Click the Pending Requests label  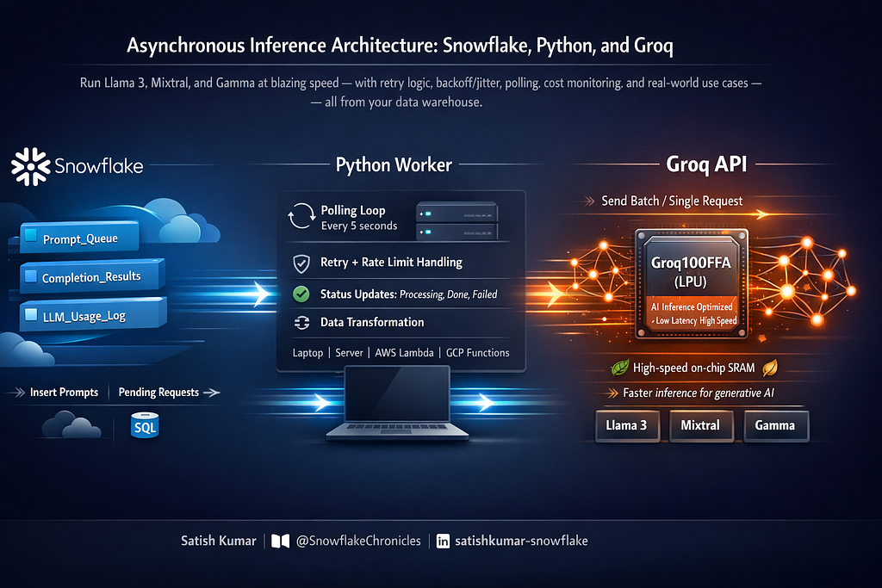click(158, 393)
